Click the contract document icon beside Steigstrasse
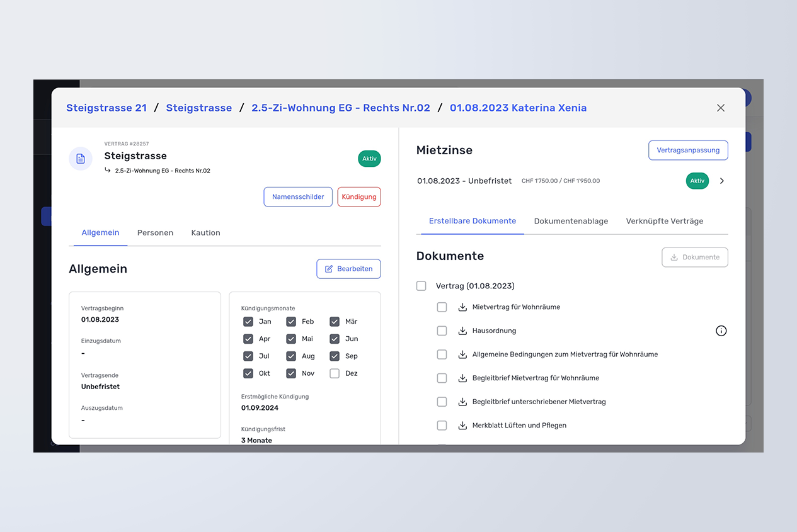 (x=81, y=159)
